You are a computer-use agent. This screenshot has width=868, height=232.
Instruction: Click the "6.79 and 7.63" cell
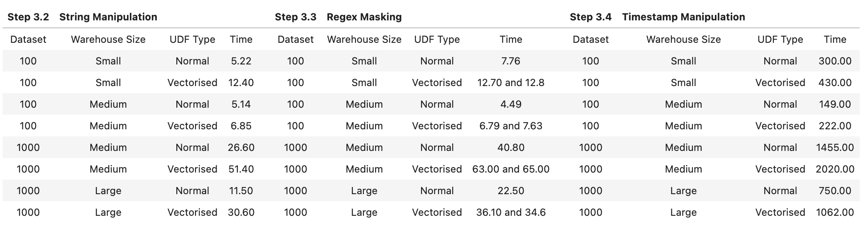click(x=511, y=126)
